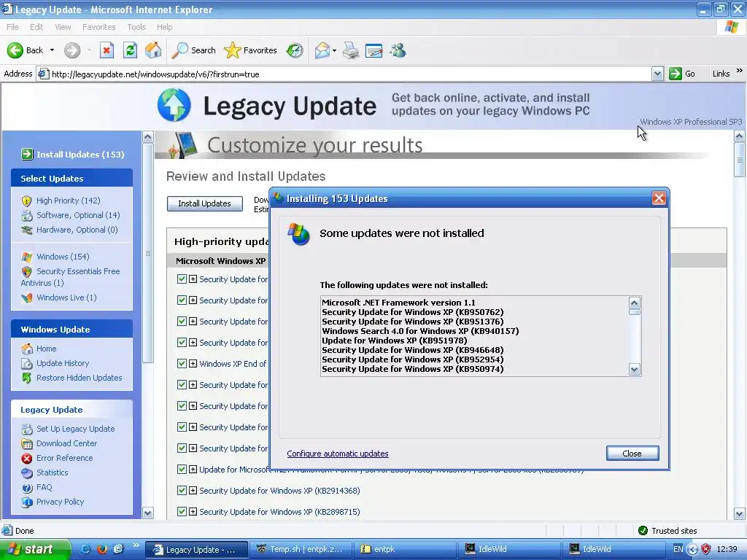Click the Windows Live butterfly icon
Viewport: 747px width, 560px height.
click(x=27, y=297)
